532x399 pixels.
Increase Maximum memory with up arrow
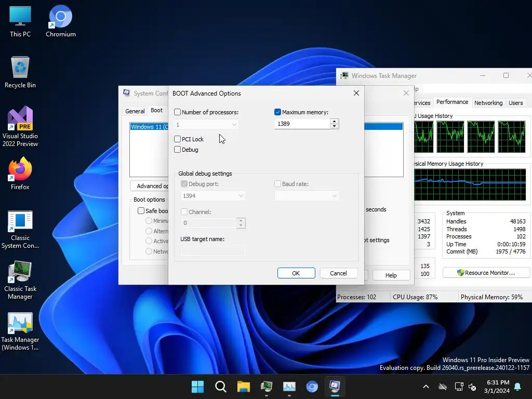point(334,122)
